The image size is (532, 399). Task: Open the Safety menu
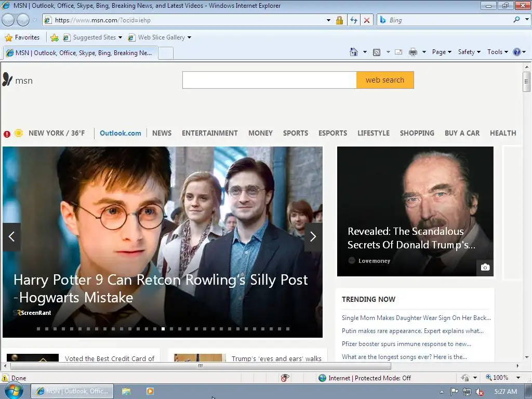[469, 52]
